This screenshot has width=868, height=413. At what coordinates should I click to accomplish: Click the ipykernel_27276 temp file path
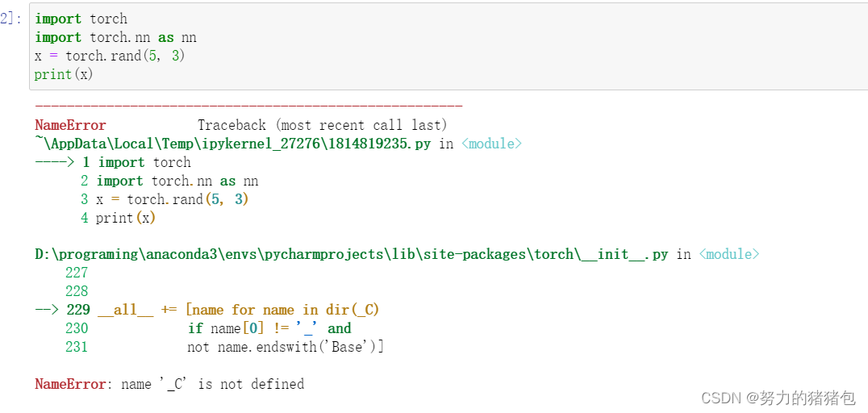[x=234, y=144]
